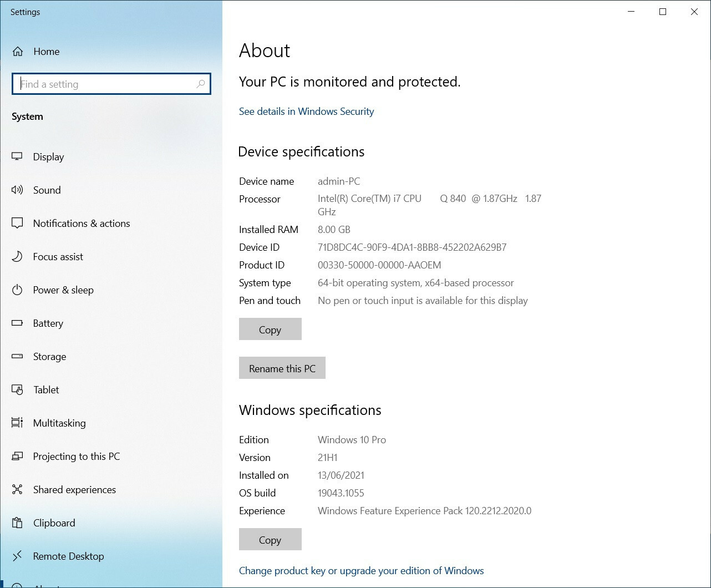Click the Display monitor icon
This screenshot has width=711, height=588.
click(x=17, y=157)
